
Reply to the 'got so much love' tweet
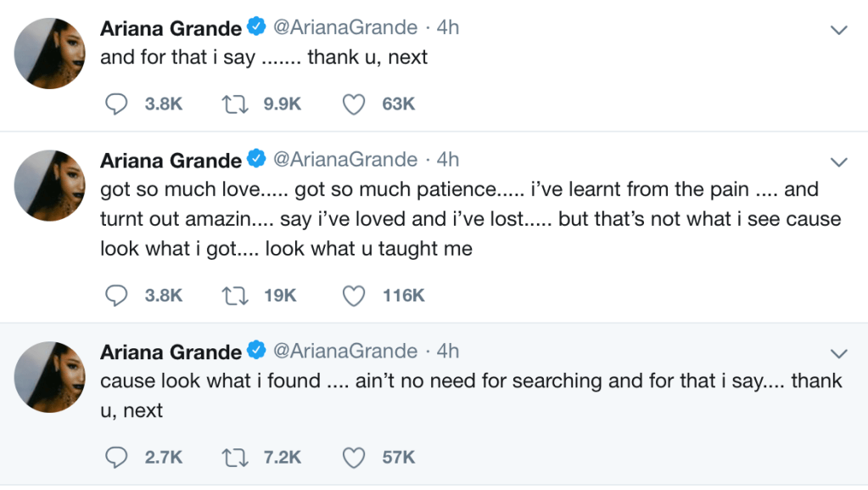[115, 296]
